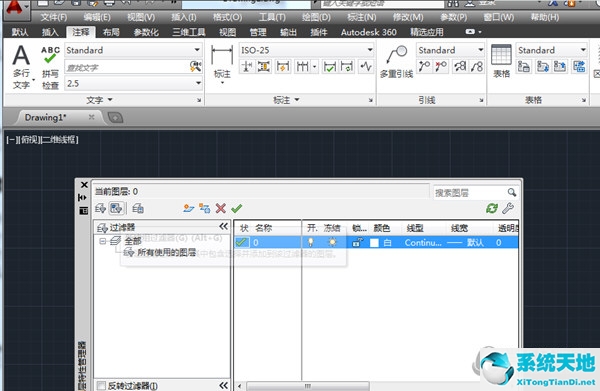Click the dimension update icon beside the checkmark one

tap(347, 67)
